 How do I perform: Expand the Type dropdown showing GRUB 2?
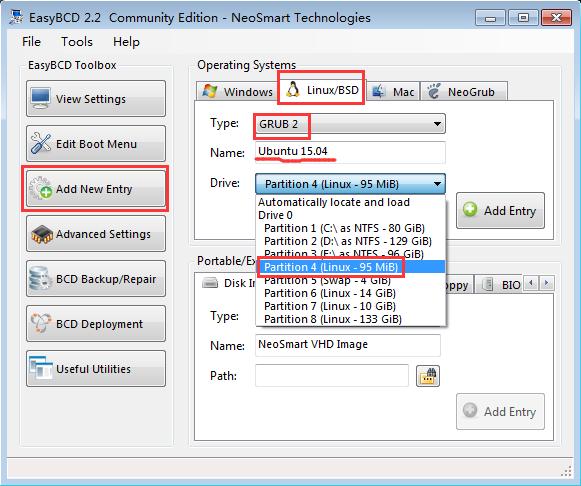click(350, 124)
